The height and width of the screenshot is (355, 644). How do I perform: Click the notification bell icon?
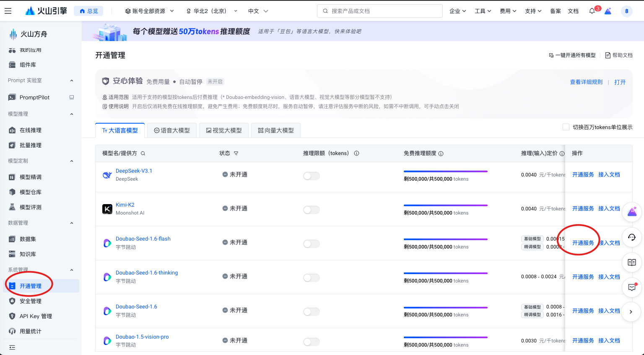pos(592,11)
